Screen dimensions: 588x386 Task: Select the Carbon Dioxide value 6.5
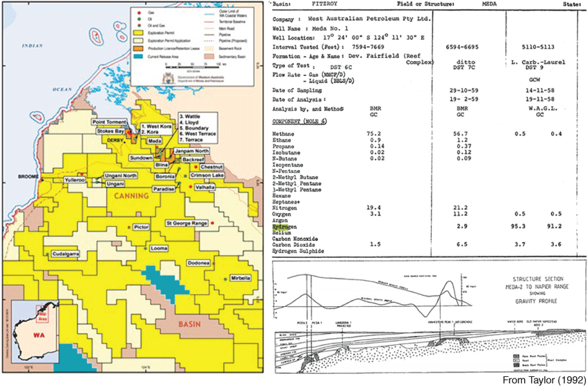[x=462, y=245]
